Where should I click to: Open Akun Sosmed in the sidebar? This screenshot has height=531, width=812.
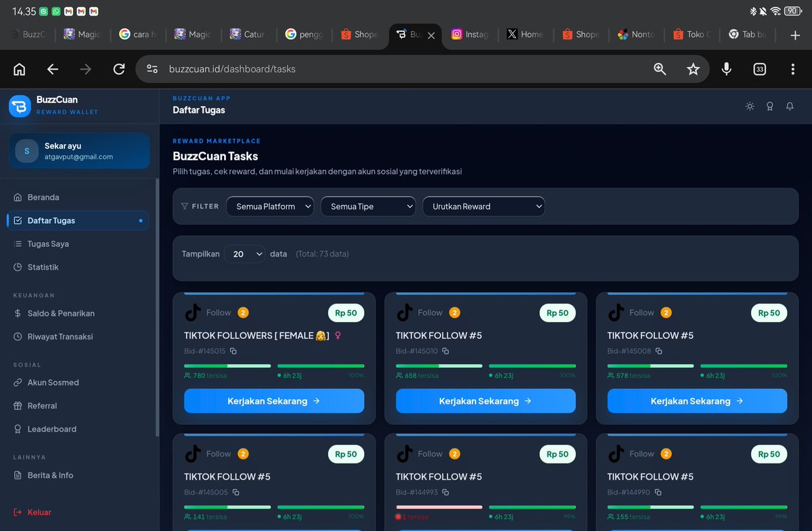[x=78, y=382]
